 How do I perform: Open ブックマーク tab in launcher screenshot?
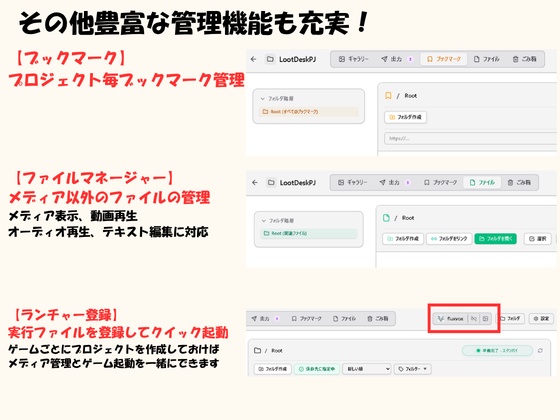306,319
